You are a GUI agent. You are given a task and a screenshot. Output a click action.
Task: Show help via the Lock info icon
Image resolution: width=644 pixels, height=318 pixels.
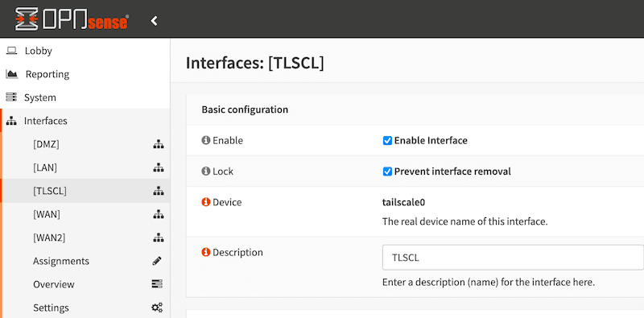coord(206,171)
